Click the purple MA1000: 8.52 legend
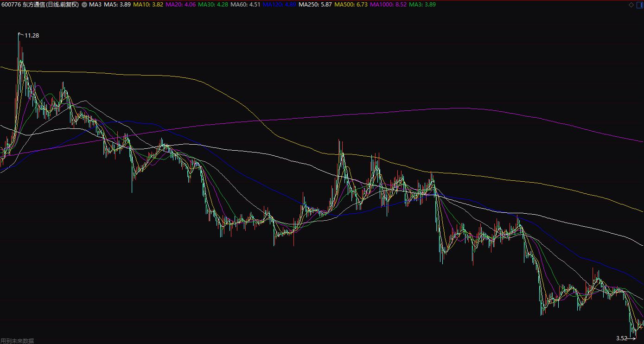 [x=389, y=5]
